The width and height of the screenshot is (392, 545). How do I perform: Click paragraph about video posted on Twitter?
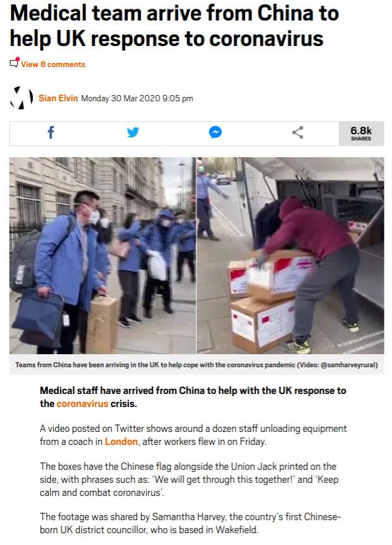click(193, 435)
